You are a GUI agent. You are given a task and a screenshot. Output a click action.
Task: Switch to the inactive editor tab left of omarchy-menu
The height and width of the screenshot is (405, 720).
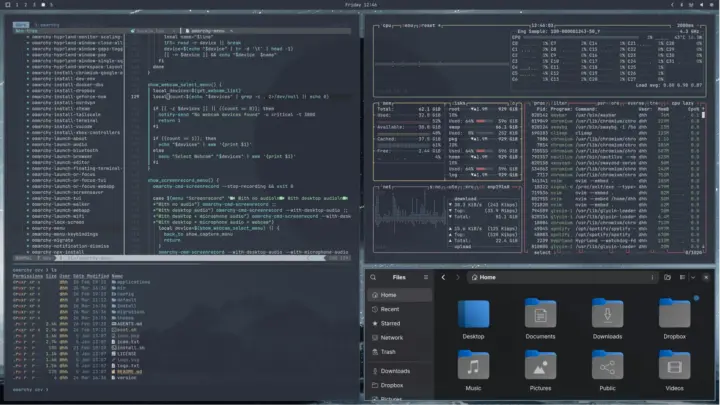(153, 31)
